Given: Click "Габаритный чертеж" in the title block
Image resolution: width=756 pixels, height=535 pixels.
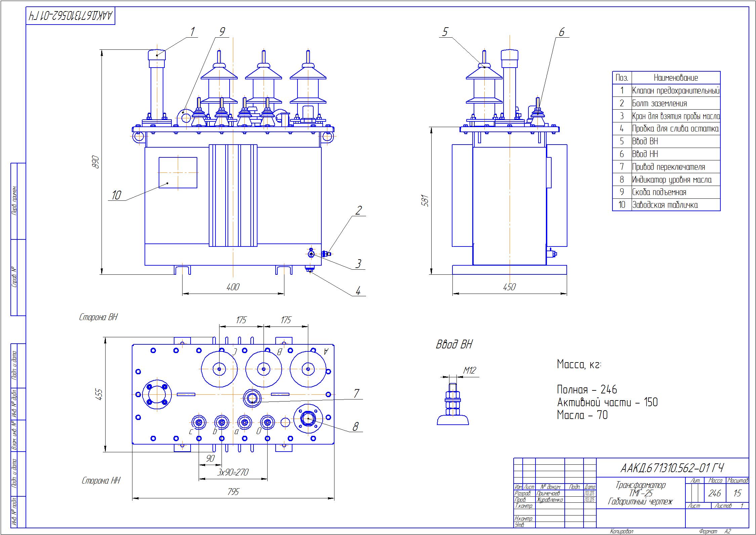Looking at the screenshot, I should [x=641, y=502].
